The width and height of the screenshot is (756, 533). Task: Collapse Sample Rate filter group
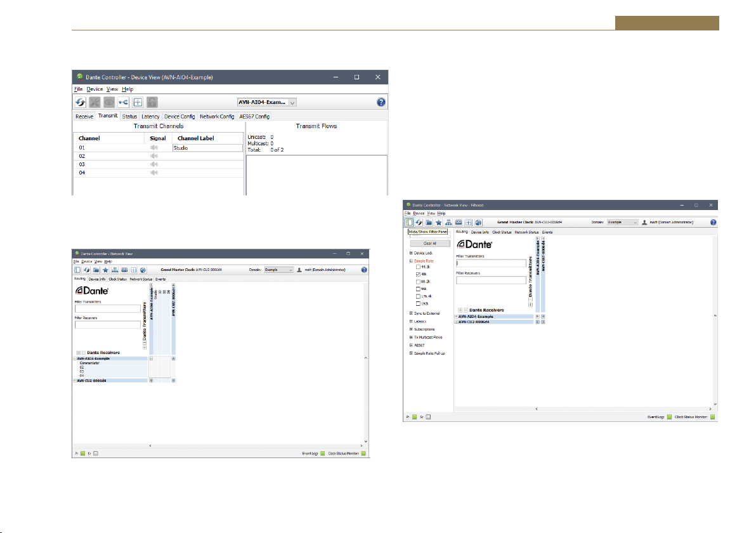click(x=411, y=261)
